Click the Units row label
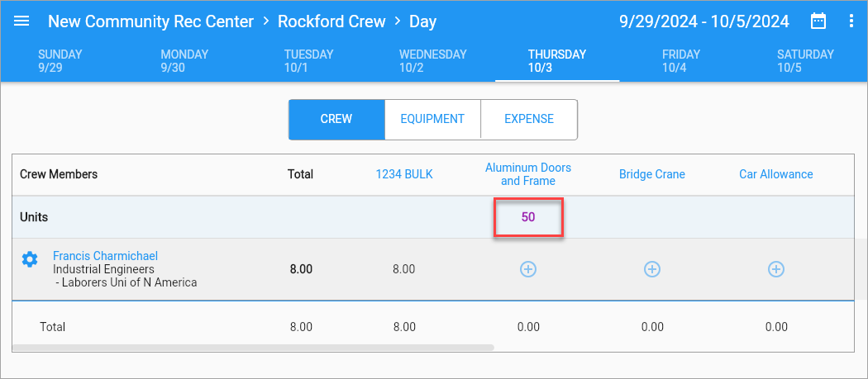Viewport: 868px width, 379px height. 34,217
